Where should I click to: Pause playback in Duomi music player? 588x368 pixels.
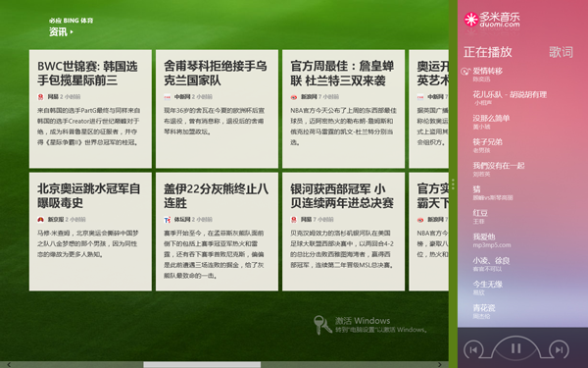tap(516, 348)
